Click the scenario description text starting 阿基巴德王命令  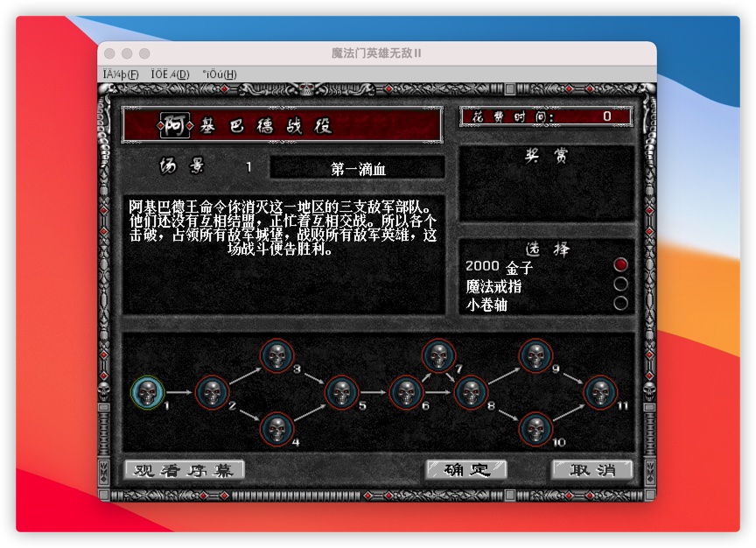[283, 228]
